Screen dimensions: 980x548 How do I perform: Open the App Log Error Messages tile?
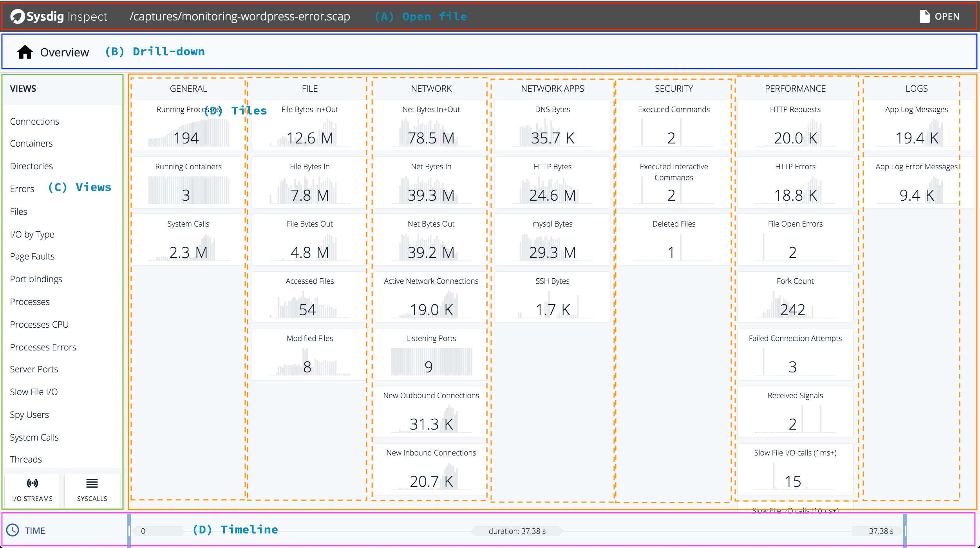tap(917, 183)
